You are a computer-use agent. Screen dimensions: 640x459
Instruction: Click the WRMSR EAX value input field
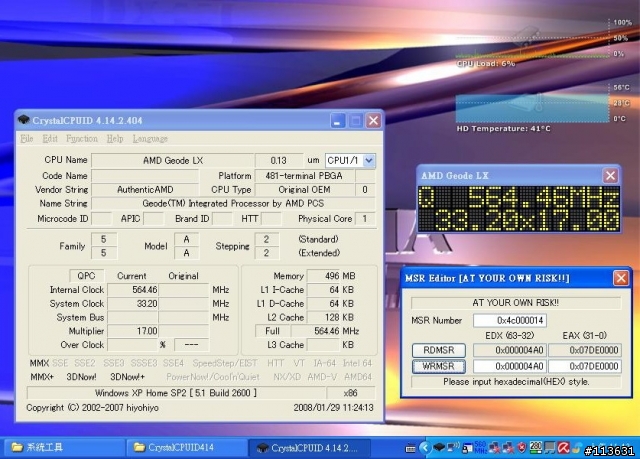pyautogui.click(x=584, y=366)
